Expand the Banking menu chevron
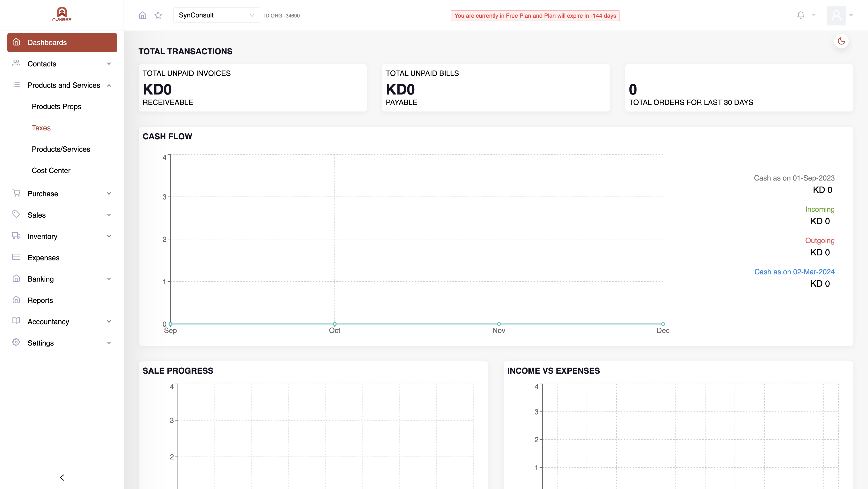This screenshot has height=489, width=868. [109, 279]
